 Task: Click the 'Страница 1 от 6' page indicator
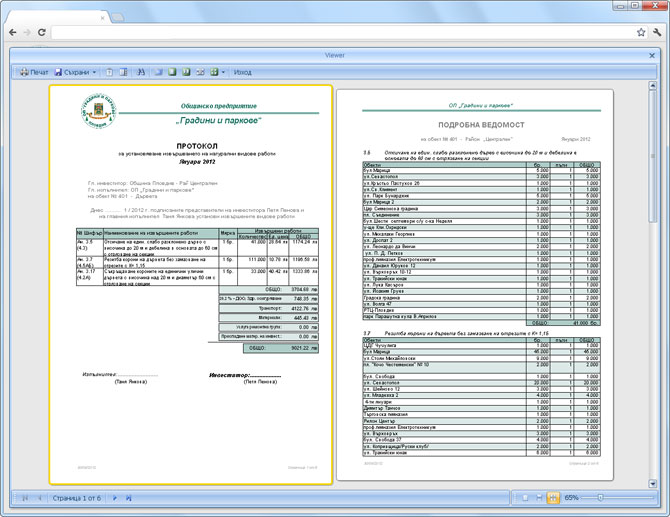[77, 498]
